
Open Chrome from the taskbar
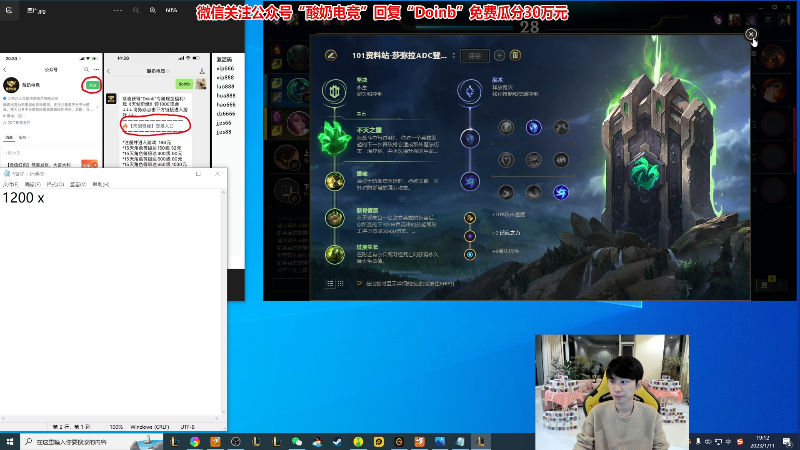click(195, 442)
